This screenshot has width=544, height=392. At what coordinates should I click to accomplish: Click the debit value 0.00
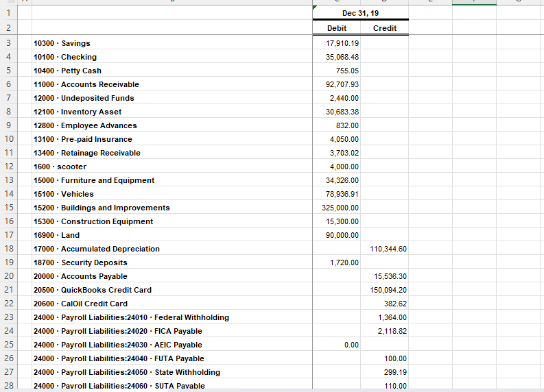coord(337,344)
